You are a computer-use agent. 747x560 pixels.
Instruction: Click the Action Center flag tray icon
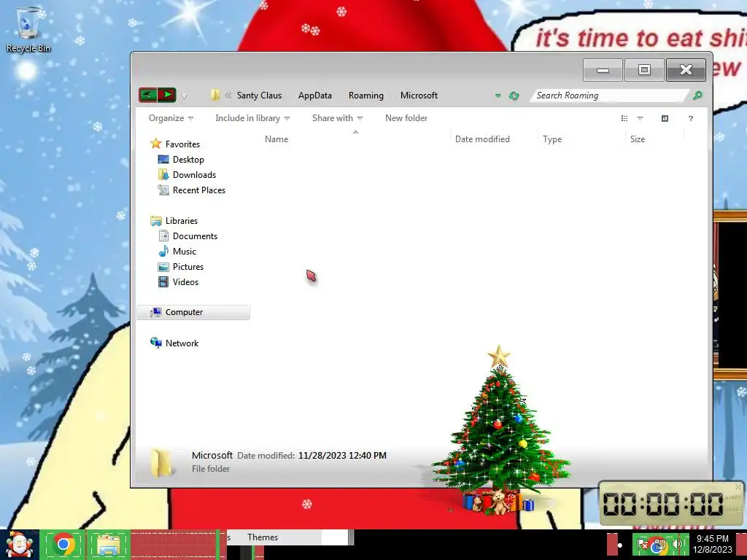click(x=642, y=544)
